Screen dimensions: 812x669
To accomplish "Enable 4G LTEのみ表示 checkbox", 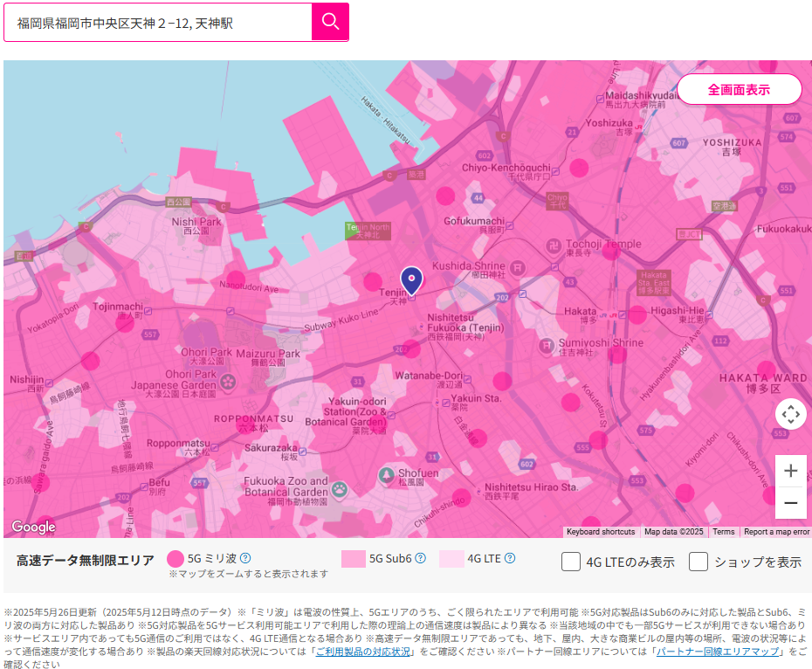I will pyautogui.click(x=571, y=562).
